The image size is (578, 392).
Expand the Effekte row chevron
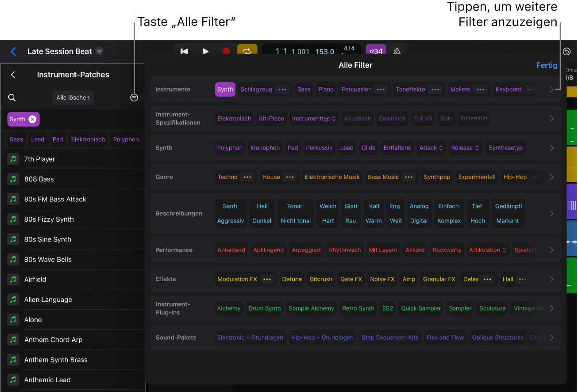tap(551, 279)
